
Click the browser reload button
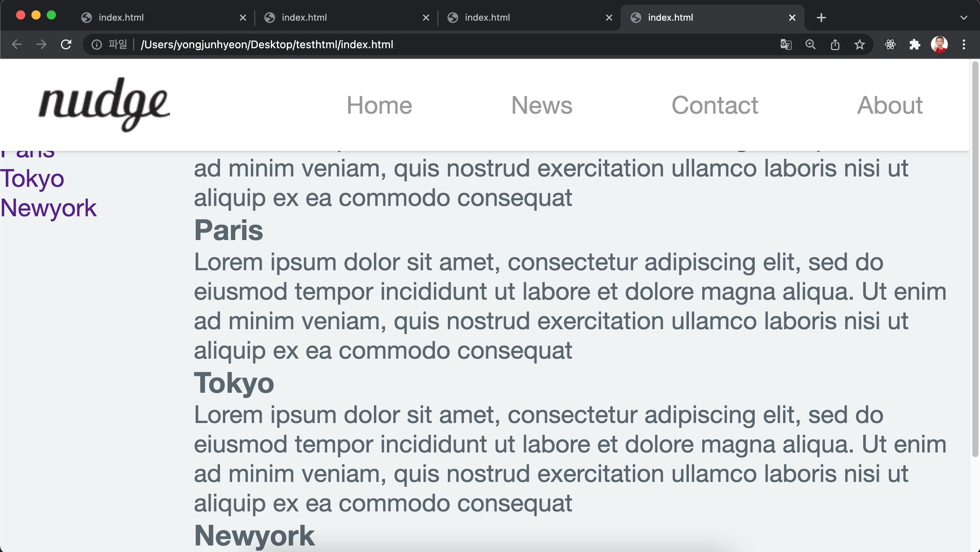pos(66,44)
